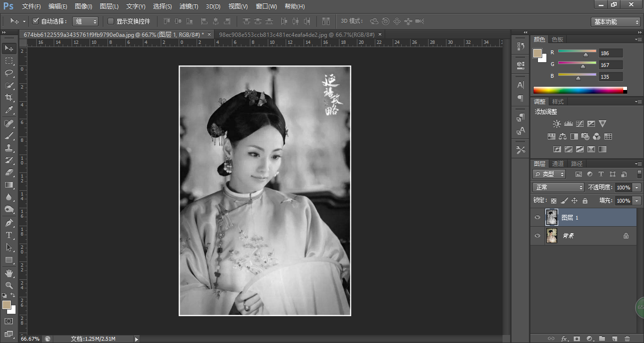
Task: Add a Levels adjustment
Action: (568, 124)
